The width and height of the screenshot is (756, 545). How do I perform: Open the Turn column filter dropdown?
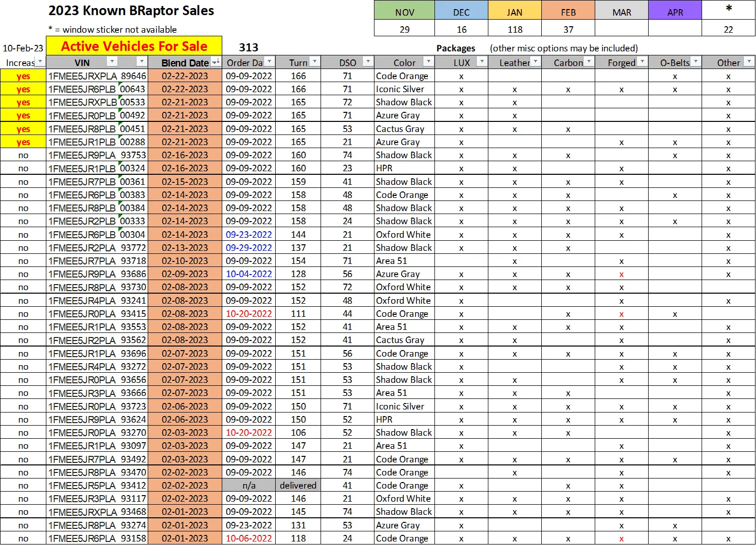tap(314, 61)
